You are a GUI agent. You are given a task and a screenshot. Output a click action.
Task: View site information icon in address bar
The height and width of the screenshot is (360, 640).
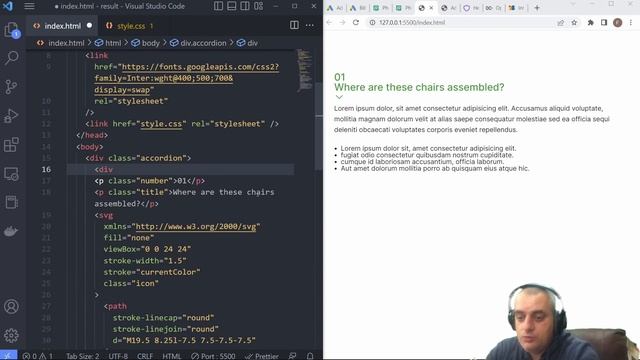point(372,22)
